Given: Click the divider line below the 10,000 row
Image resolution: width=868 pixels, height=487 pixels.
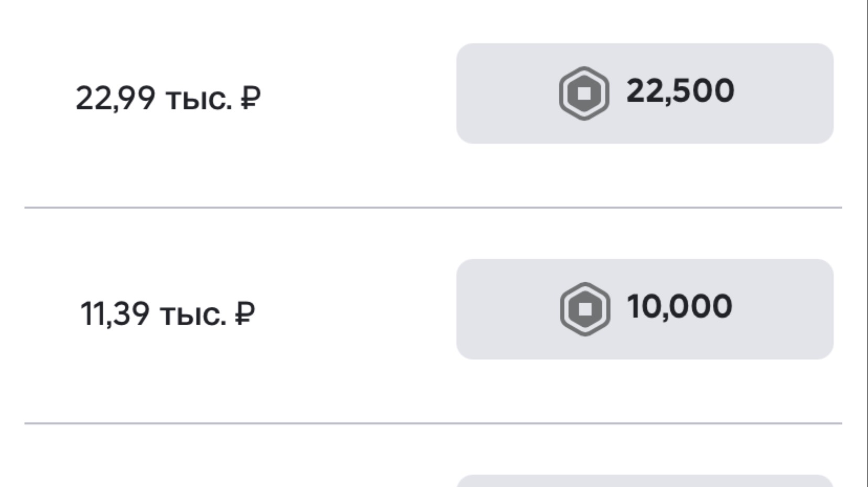Looking at the screenshot, I should 433,423.
